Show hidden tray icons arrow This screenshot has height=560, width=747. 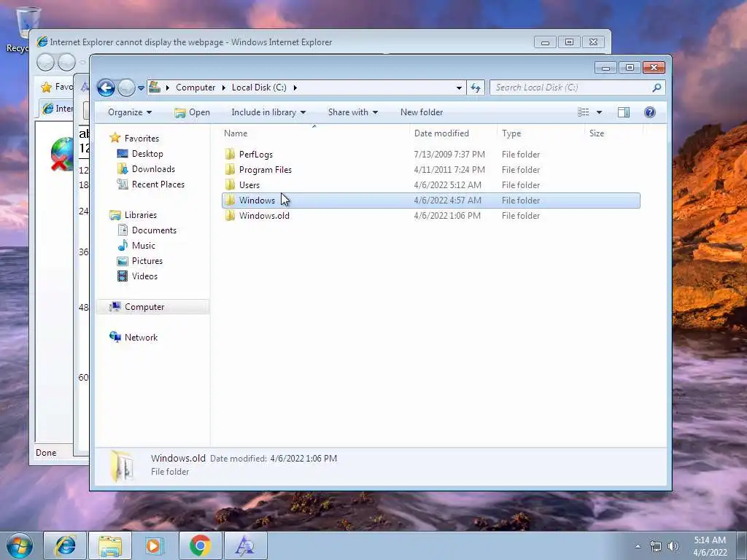[638, 546]
